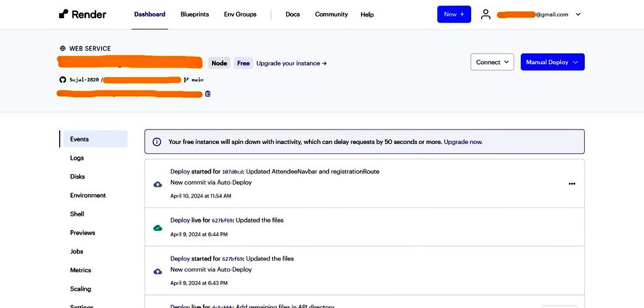Open the Deploy link for started 107d0cd
The image size is (644, 308).
(x=180, y=171)
